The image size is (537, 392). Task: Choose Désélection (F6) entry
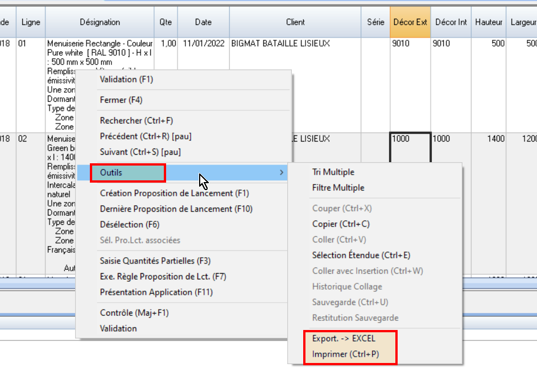[129, 225]
